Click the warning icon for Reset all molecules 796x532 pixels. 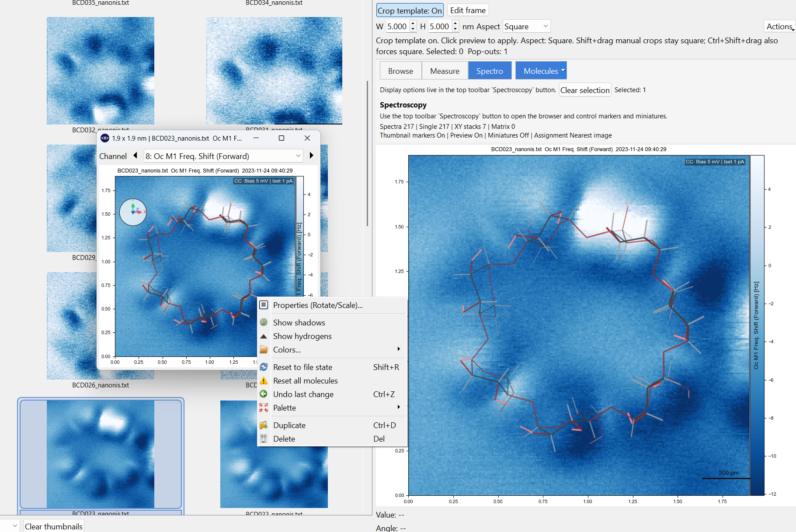[264, 381]
